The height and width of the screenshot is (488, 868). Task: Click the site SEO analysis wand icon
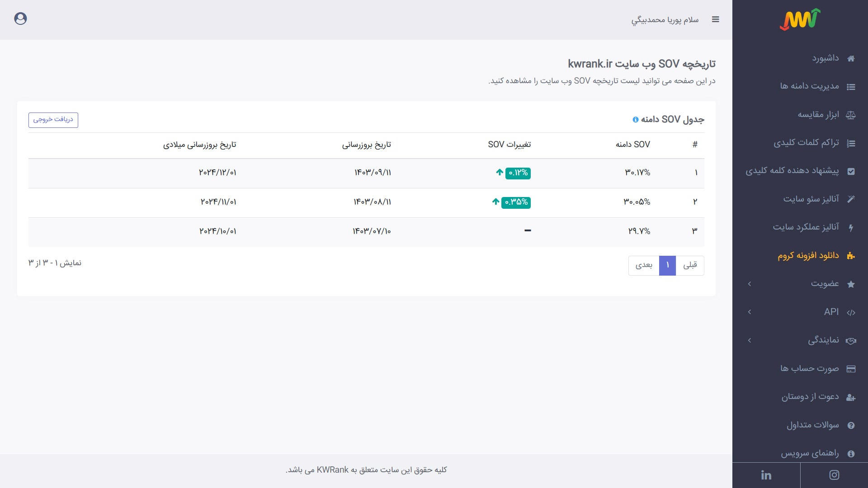point(851,199)
